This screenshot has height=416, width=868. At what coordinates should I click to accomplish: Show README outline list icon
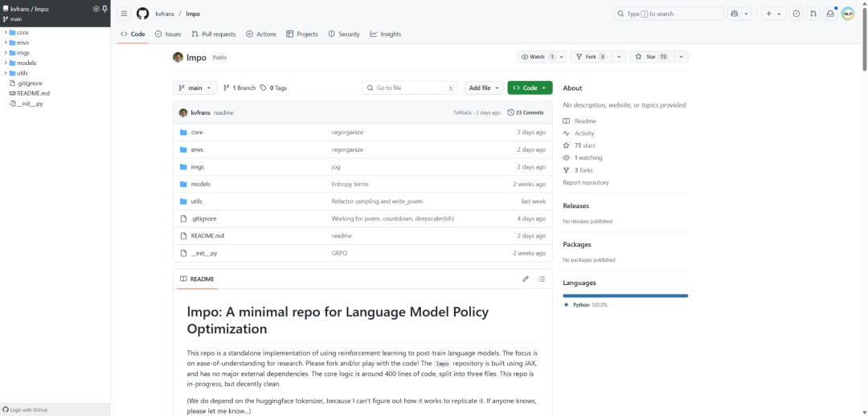[x=542, y=279]
